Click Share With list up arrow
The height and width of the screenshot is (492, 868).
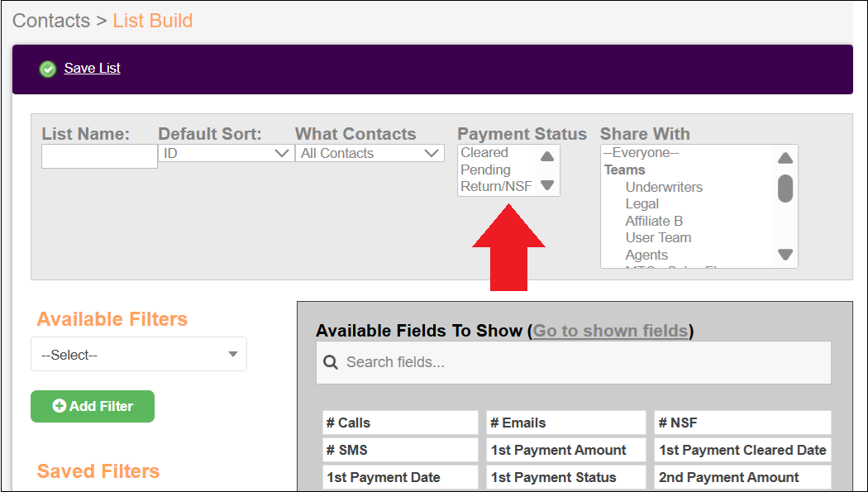pyautogui.click(x=785, y=158)
